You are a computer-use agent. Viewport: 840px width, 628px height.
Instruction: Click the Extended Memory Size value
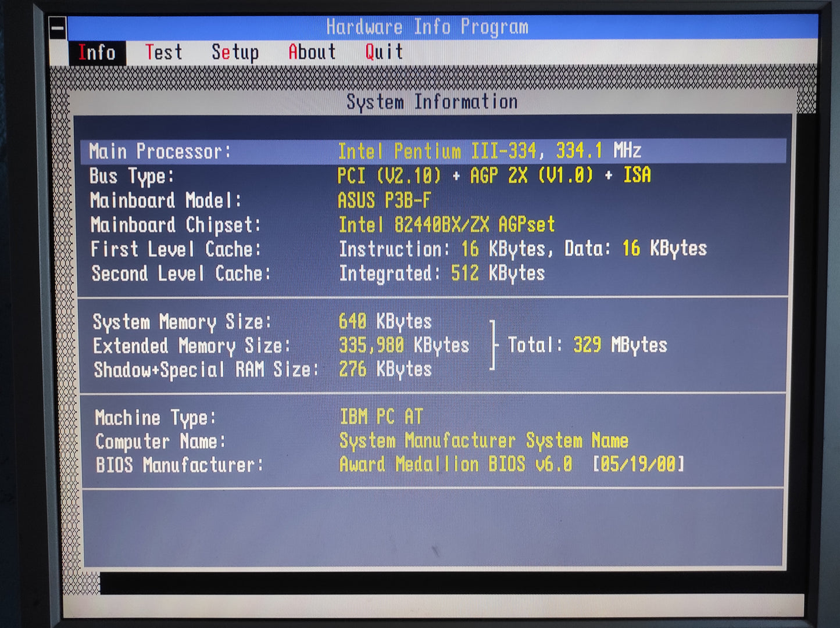tap(405, 345)
